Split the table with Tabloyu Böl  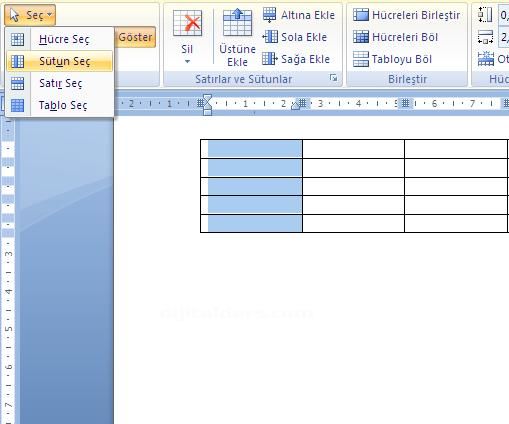(392, 59)
